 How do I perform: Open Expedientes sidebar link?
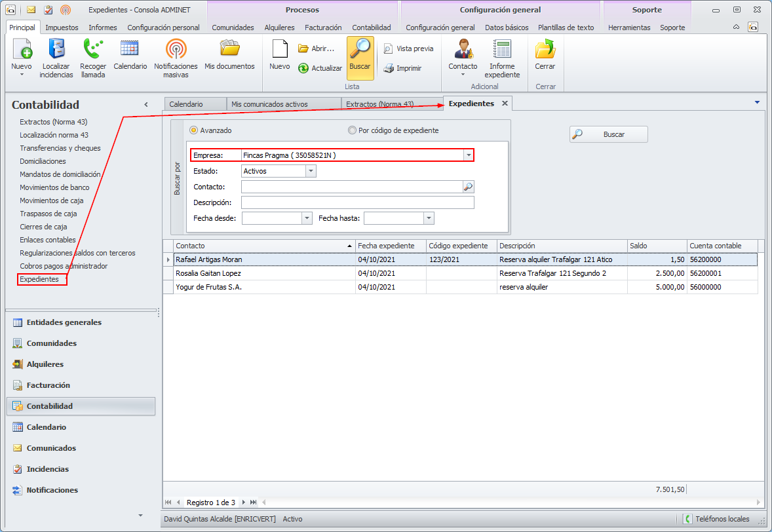[x=39, y=279]
